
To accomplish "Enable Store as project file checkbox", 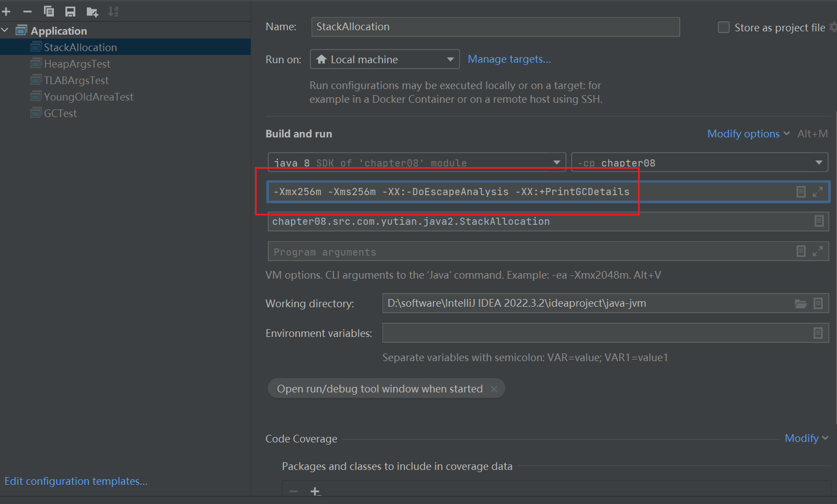I will pyautogui.click(x=724, y=27).
